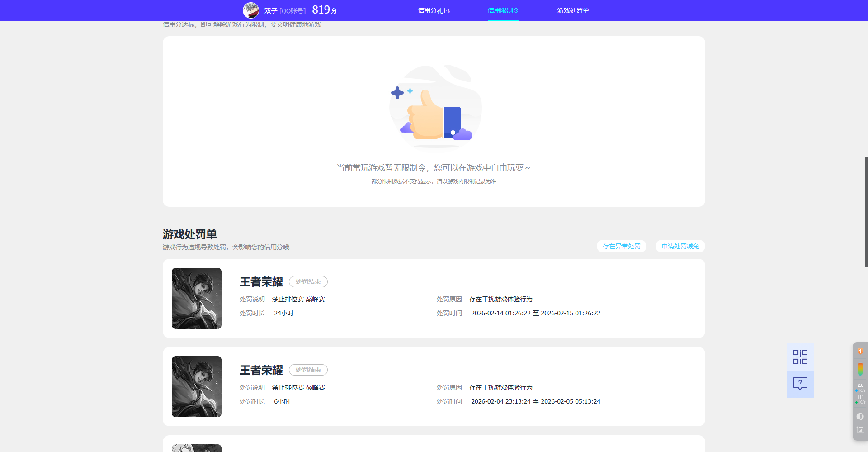Switch to the 信用分礼包 tab
This screenshot has height=452, width=868.
434,10
